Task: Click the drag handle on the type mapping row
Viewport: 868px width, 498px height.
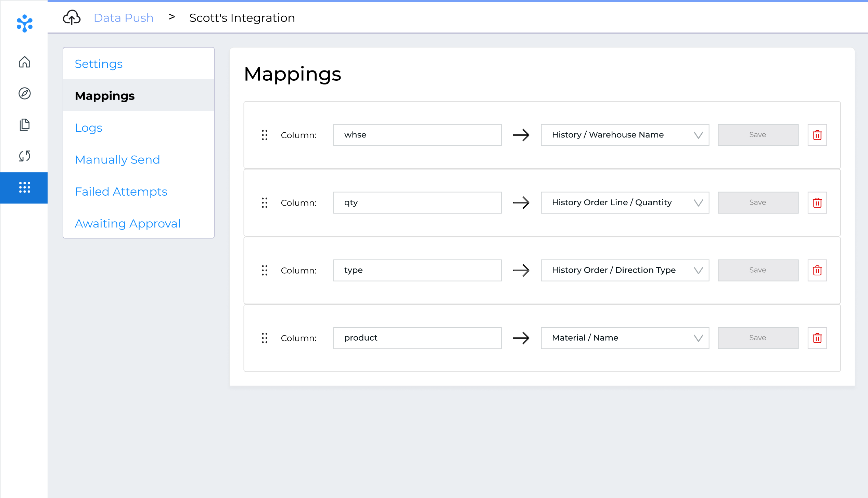Action: (x=265, y=270)
